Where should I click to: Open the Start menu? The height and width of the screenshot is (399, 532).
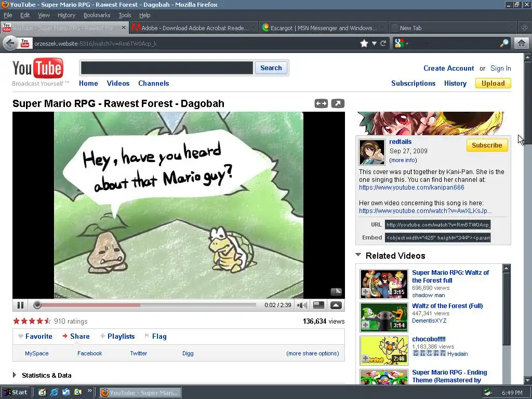15,393
